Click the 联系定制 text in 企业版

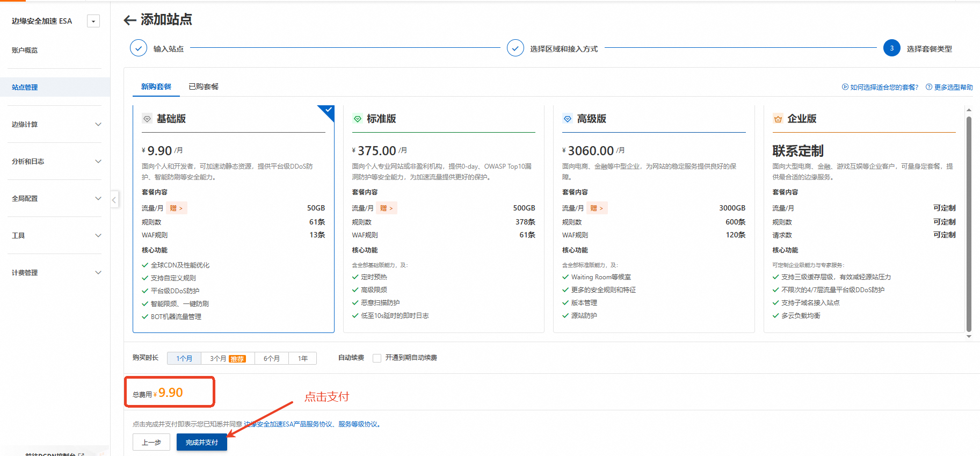click(x=798, y=151)
